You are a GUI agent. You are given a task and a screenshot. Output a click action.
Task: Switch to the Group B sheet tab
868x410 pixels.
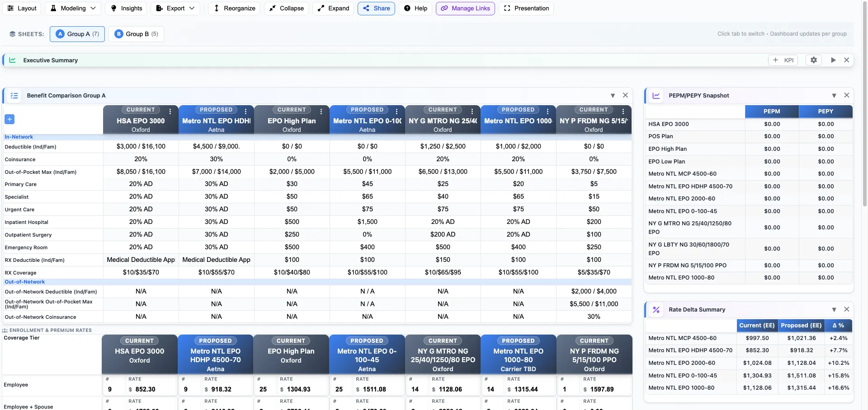[x=136, y=34]
